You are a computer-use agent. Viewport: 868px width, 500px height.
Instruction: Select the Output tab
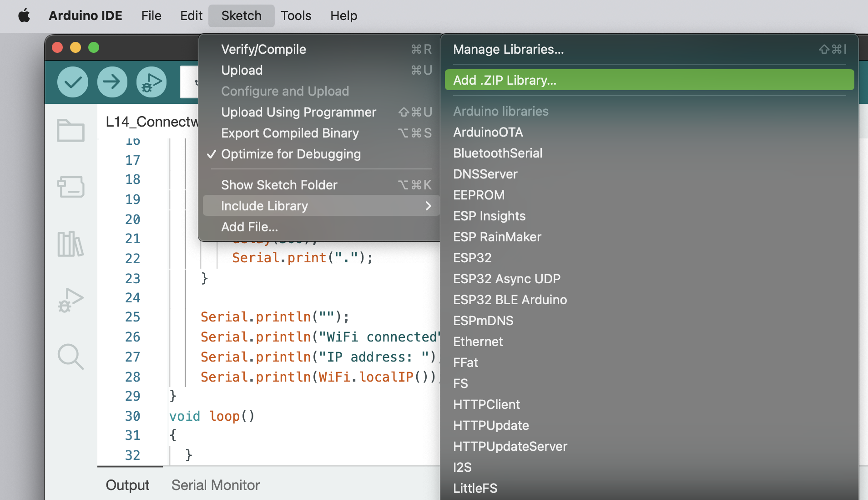127,485
